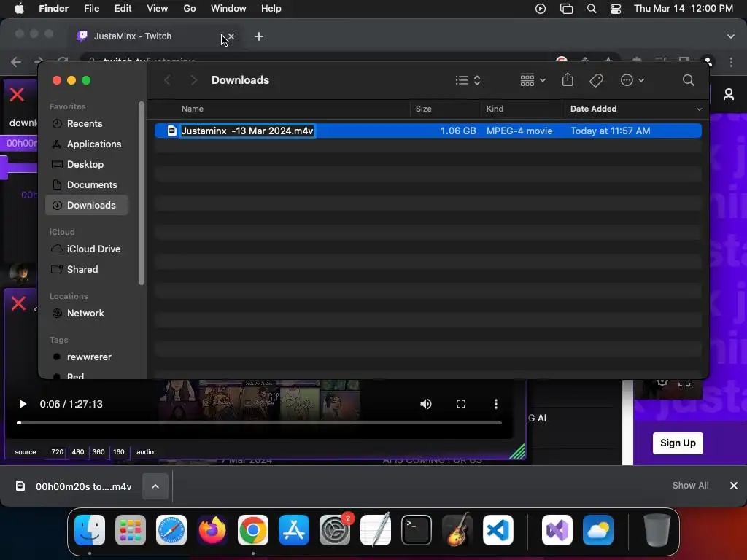Close the Chrome downloads bar

(734, 485)
